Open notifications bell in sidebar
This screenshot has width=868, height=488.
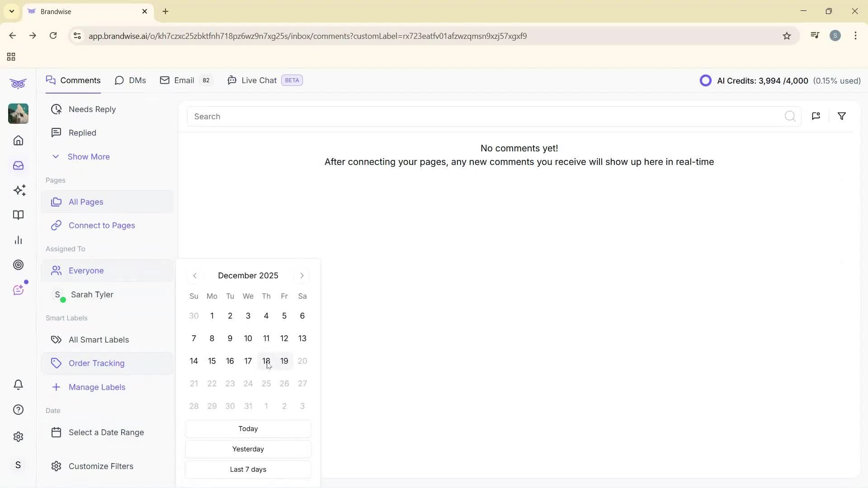tap(18, 385)
